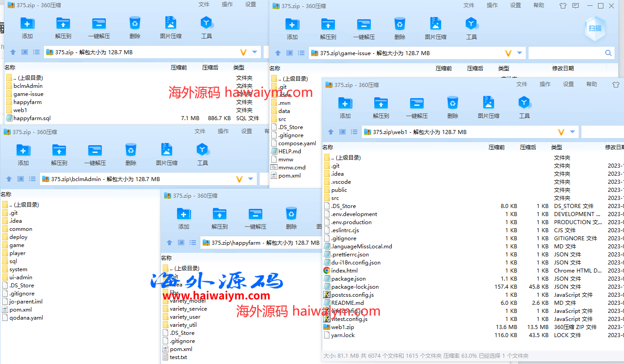Image resolution: width=624 pixels, height=364 pixels.
Task: Click 一键解压 in the 375.zip\bclmAdmin window
Action: 95,154
